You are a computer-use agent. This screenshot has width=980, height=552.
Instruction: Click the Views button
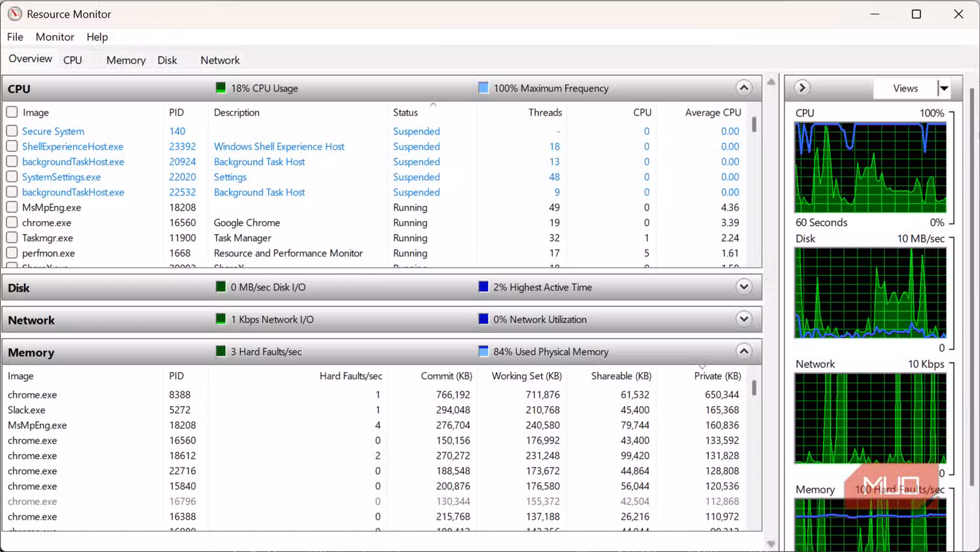905,88
